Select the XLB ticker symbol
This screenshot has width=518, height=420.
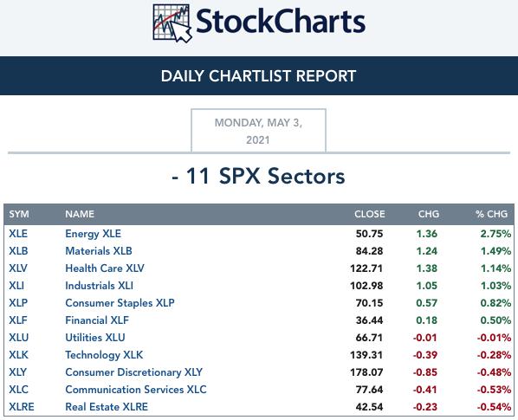[18, 251]
